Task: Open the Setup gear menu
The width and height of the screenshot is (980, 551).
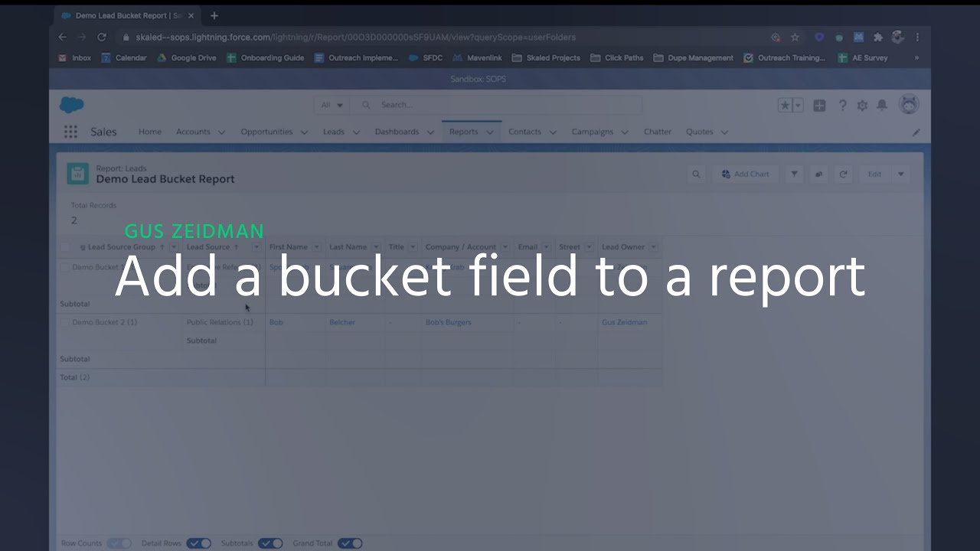Action: [x=862, y=106]
